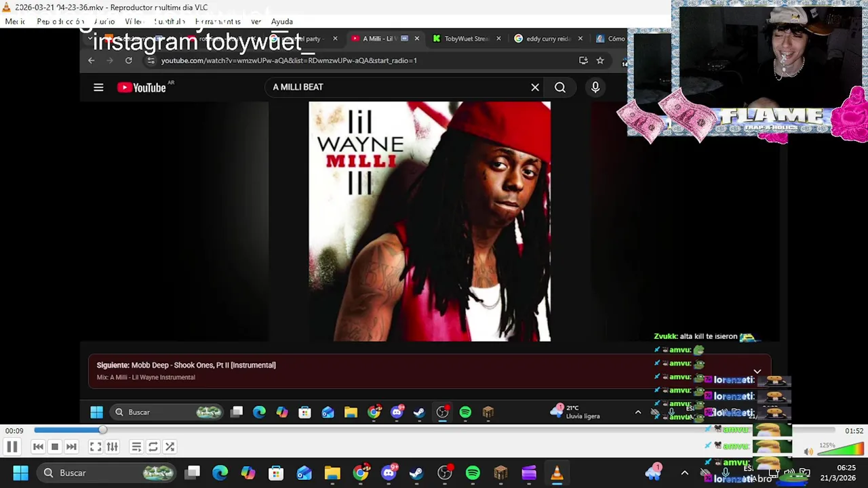Toggle VLC fullscreen mode
Screen dimensions: 868x488
96,447
